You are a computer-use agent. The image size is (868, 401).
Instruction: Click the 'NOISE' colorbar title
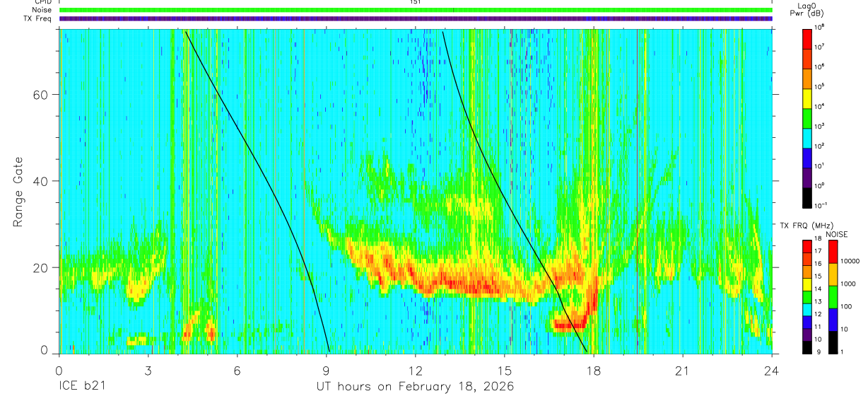(836, 233)
